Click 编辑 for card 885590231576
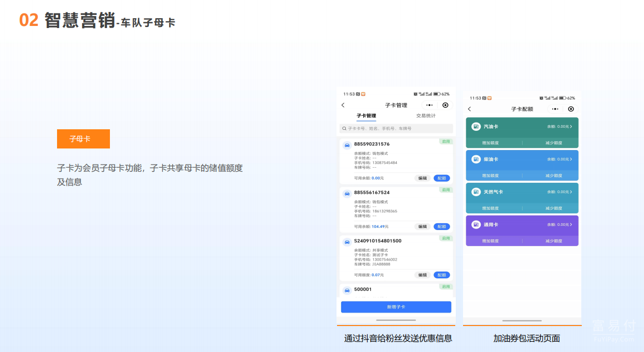This screenshot has height=352, width=644. pyautogui.click(x=423, y=178)
